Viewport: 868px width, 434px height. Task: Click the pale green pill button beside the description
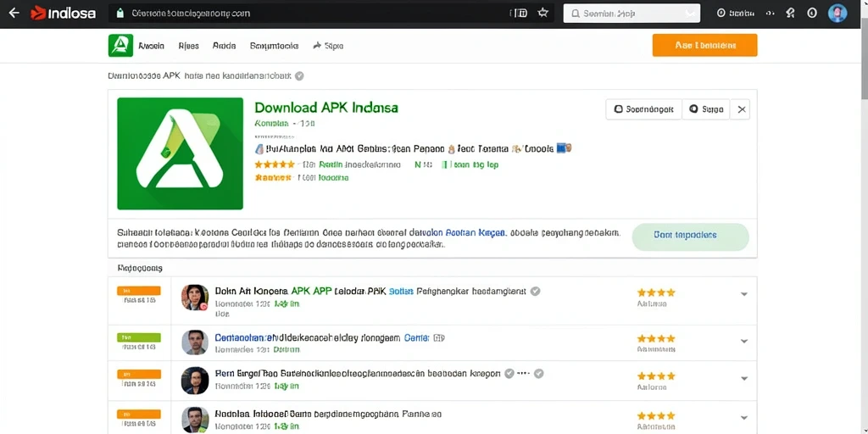point(690,237)
